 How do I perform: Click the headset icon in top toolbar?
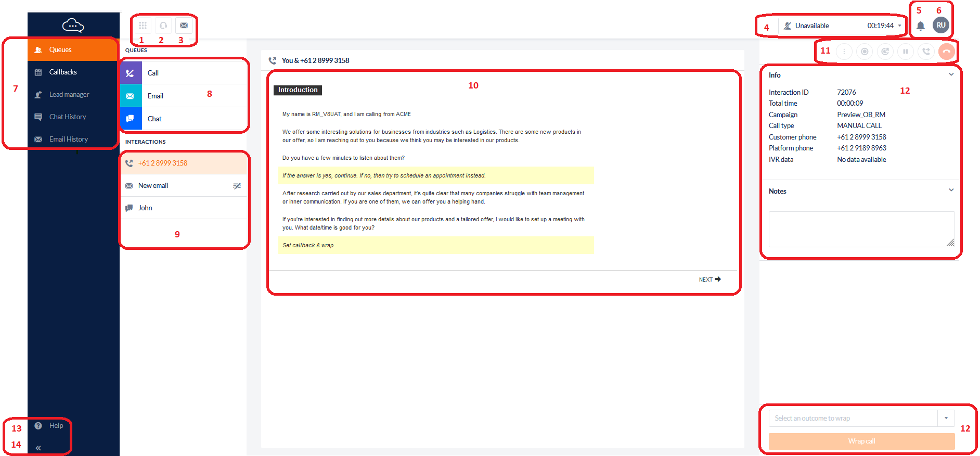(163, 26)
